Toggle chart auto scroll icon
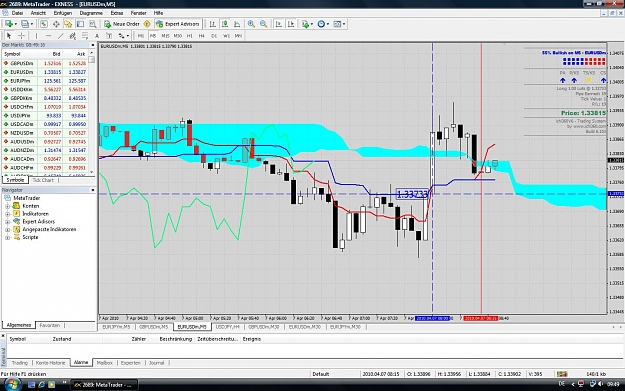Viewport: 625px width, 391px height. (279, 24)
